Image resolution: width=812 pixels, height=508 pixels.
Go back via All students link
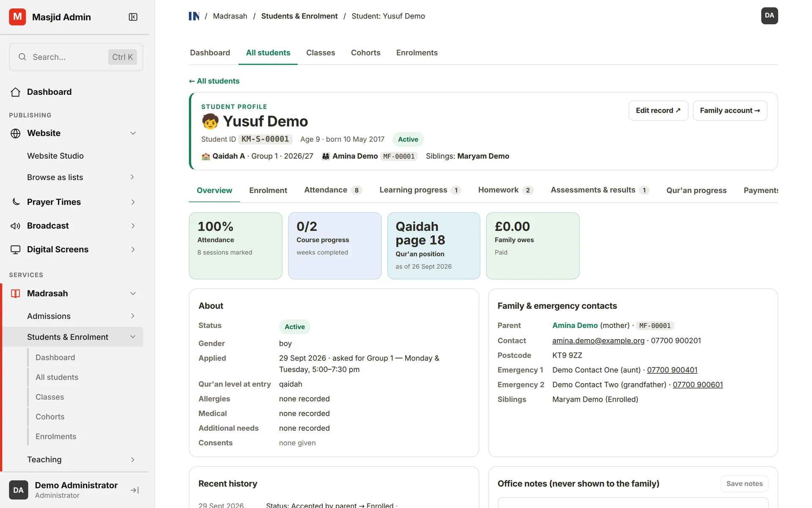click(x=214, y=81)
